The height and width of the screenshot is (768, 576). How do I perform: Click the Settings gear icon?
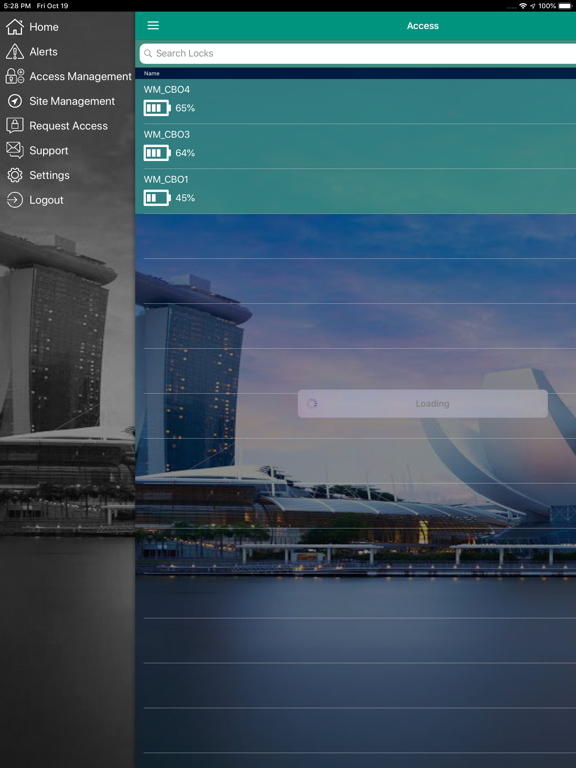pos(15,175)
